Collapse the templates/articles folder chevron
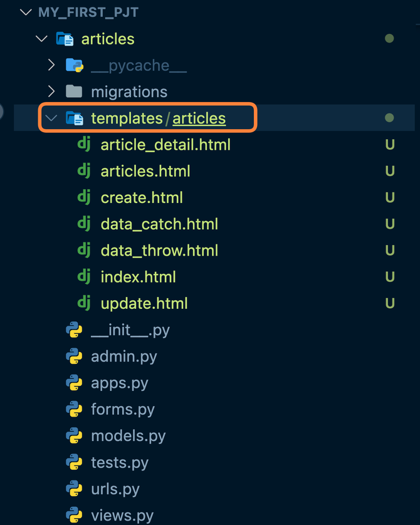 pyautogui.click(x=51, y=118)
